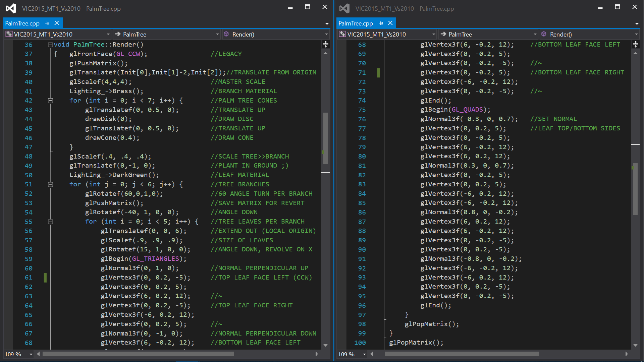The image size is (644, 362).
Task: Click scroll down arrow in right editor
Action: [635, 345]
